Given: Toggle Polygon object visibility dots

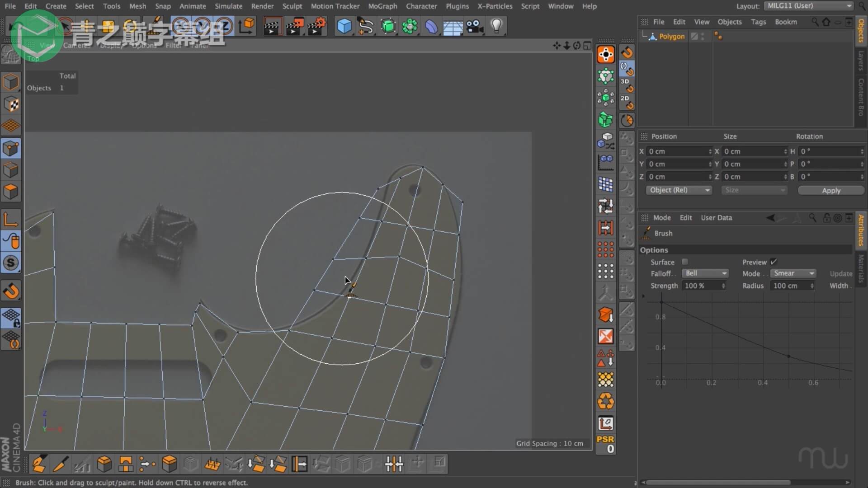Looking at the screenshot, I should (x=703, y=37).
